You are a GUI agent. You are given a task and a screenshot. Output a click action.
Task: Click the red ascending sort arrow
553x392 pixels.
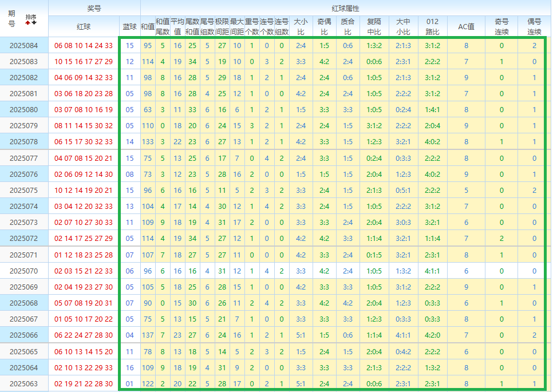(27, 22)
